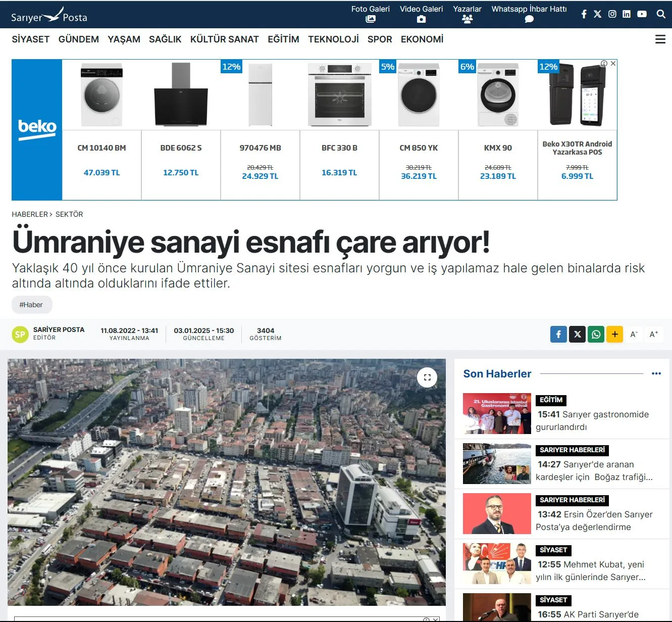Switch to the EKONOMİ section
672x622 pixels.
click(x=422, y=39)
